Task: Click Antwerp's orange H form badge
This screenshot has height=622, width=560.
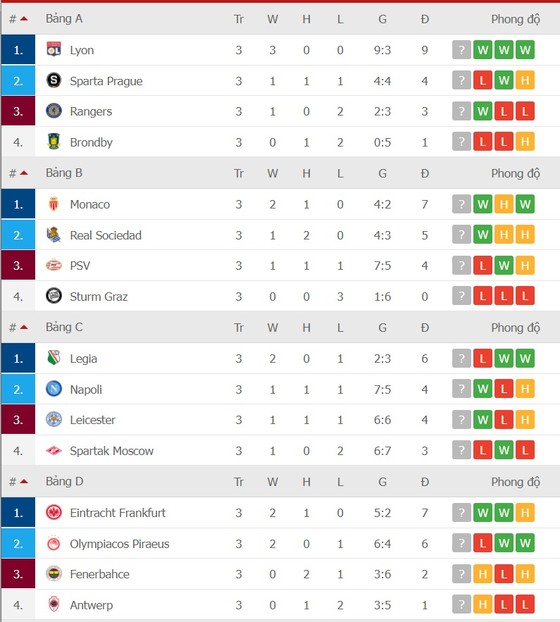Action: 483,605
